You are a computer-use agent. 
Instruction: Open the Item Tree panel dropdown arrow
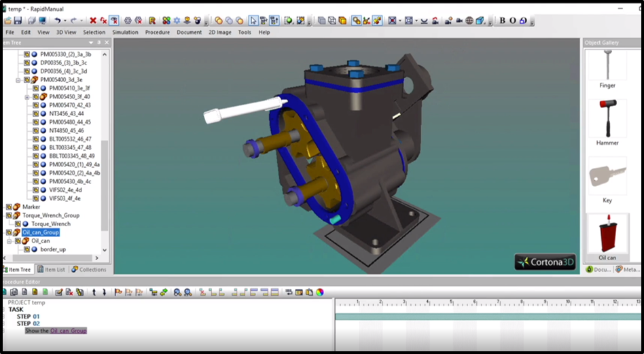[x=91, y=43]
